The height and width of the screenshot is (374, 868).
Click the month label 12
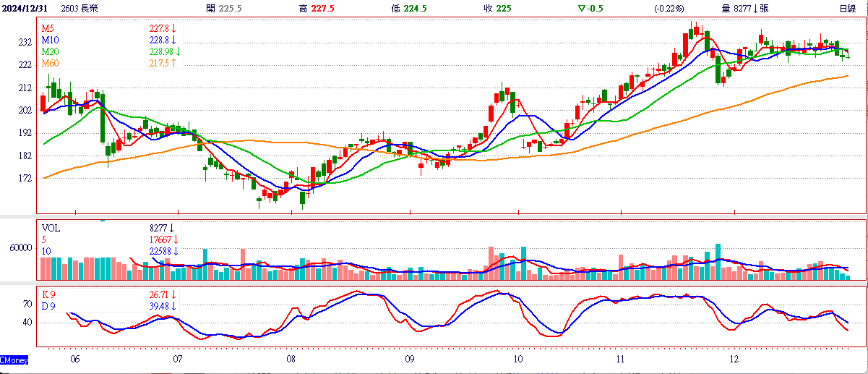click(x=734, y=359)
